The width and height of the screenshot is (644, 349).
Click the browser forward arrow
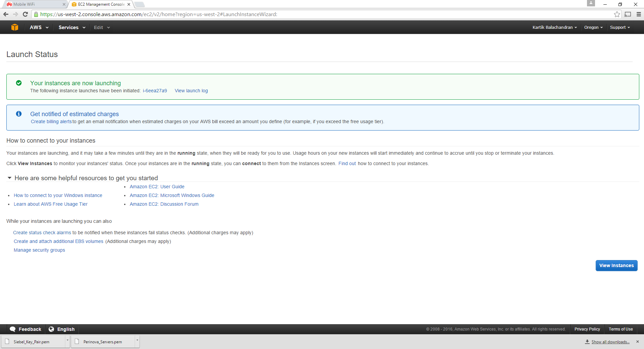(15, 14)
